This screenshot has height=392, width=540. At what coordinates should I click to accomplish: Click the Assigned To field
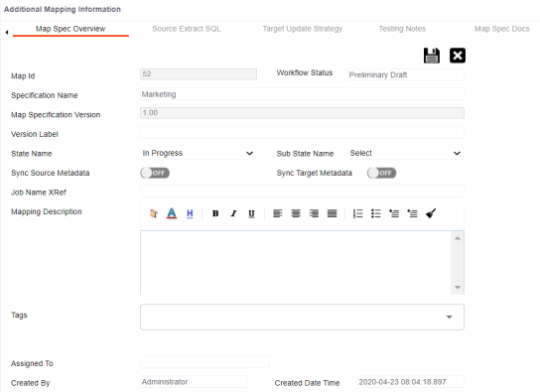pyautogui.click(x=204, y=362)
